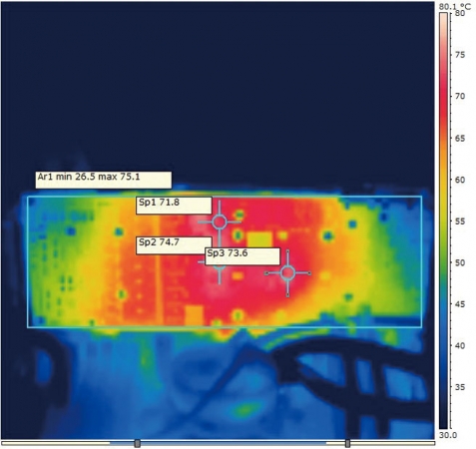This screenshot has height=449, width=476.
Task: Select the Sp1 crosshair spot marker
Action: coord(220,222)
